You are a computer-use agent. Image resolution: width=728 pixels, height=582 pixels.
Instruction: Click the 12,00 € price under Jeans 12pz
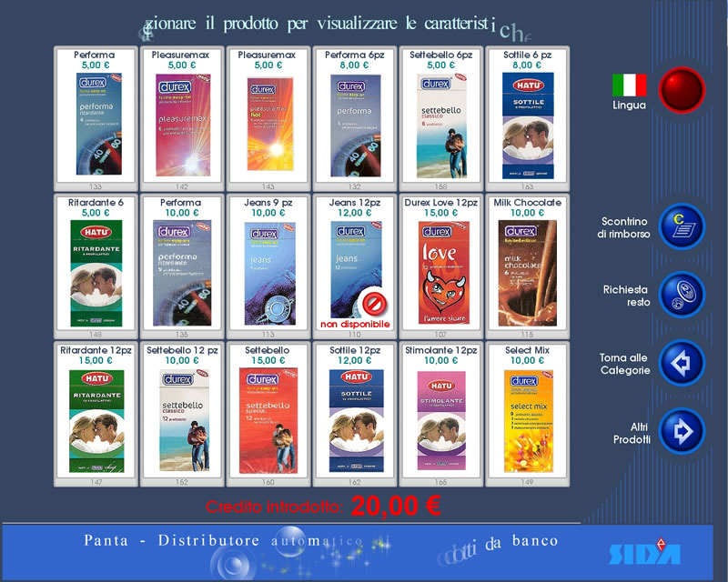tap(354, 213)
